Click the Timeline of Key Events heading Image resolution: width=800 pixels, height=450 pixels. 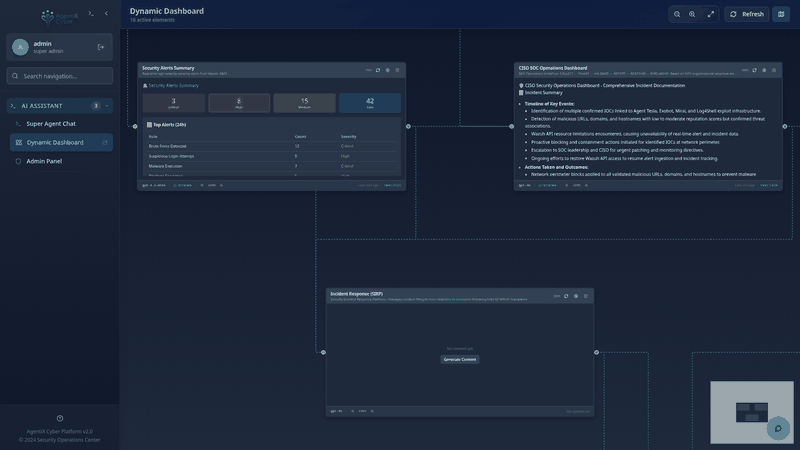point(549,104)
